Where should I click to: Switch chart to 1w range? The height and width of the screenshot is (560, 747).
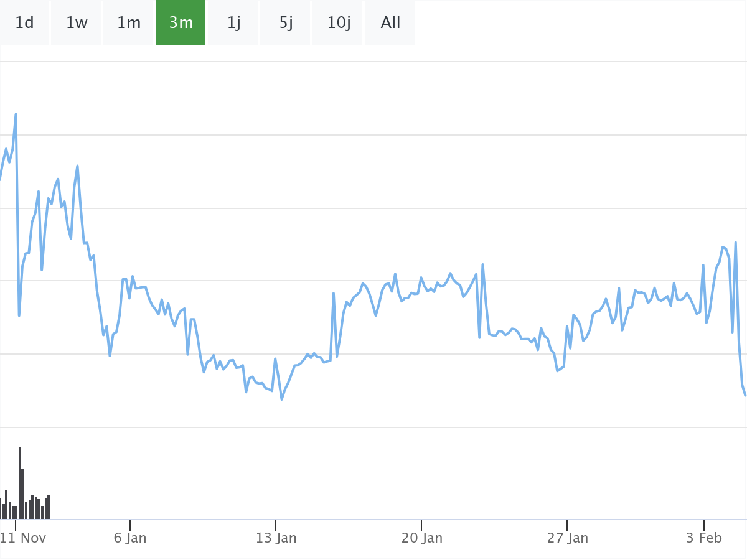click(77, 23)
